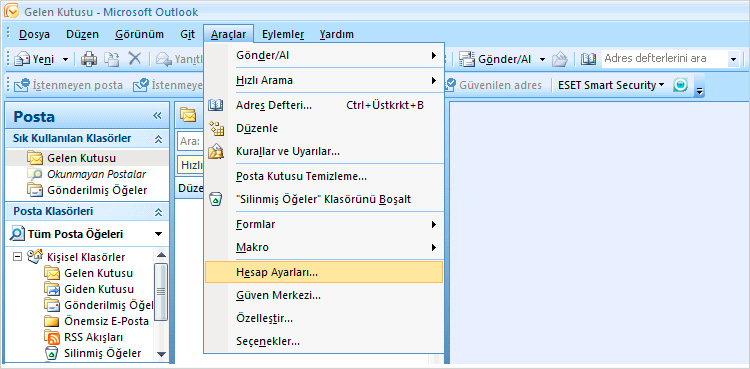Click the Print icon in toolbar
The width and height of the screenshot is (750, 369).
tap(89, 59)
